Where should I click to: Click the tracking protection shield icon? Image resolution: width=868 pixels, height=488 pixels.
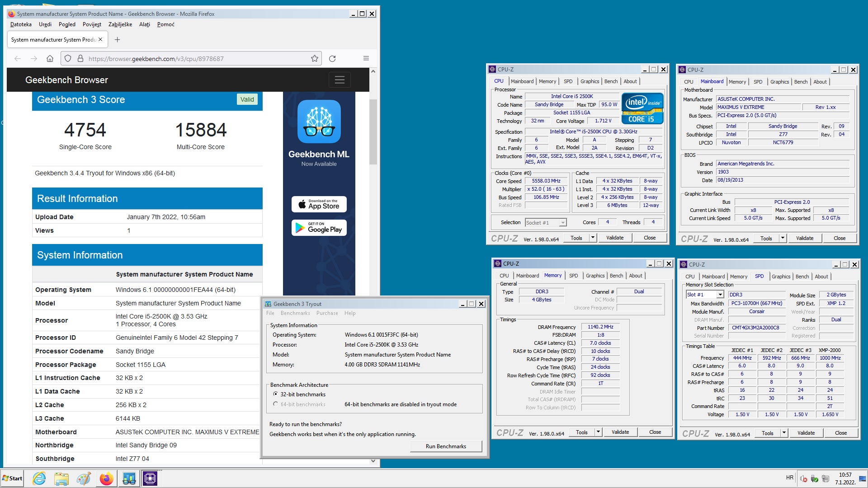point(68,59)
